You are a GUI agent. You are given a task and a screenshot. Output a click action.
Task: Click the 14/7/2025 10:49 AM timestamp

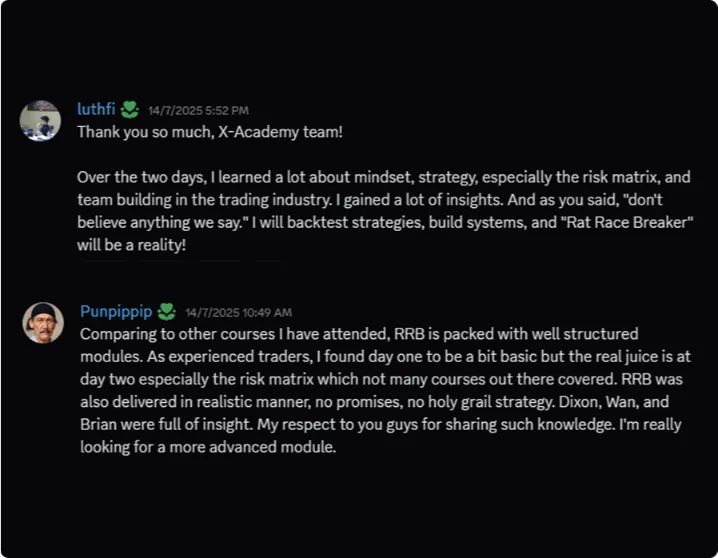pyautogui.click(x=238, y=313)
